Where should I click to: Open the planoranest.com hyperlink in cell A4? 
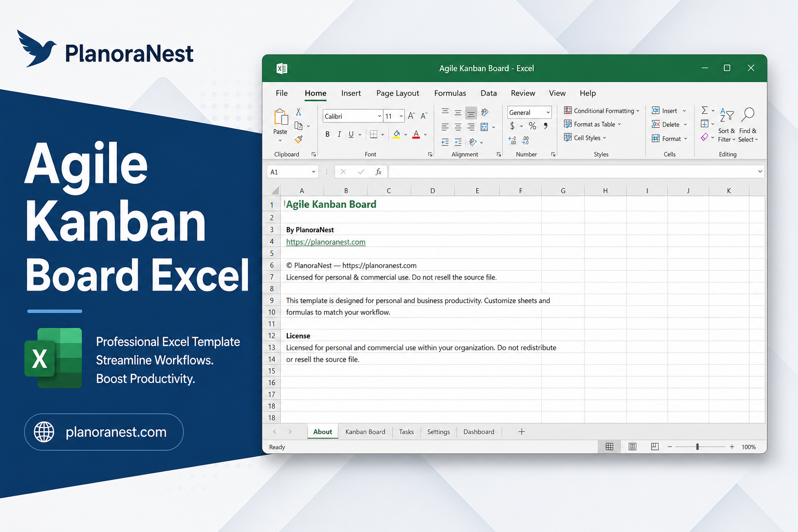(x=326, y=242)
